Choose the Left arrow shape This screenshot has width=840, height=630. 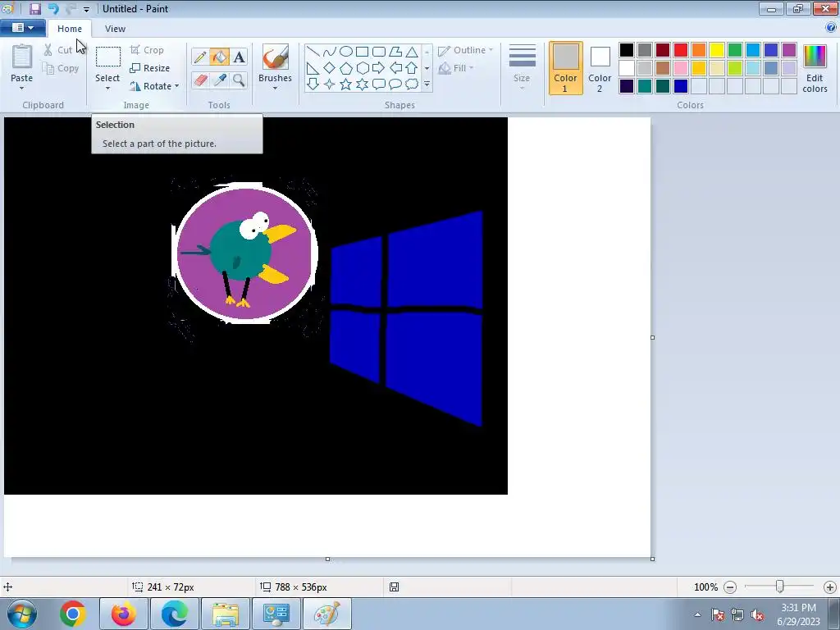coord(395,68)
